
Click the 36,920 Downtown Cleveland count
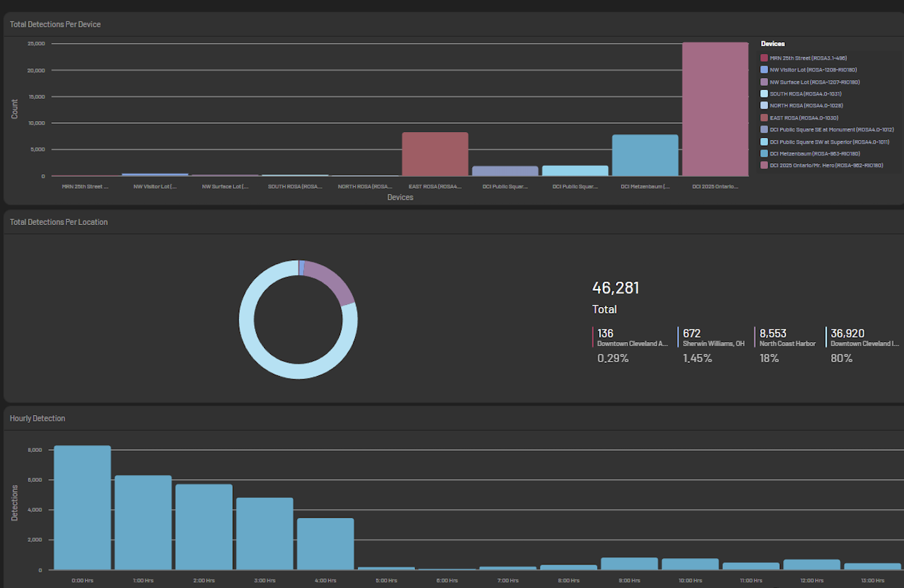click(847, 333)
